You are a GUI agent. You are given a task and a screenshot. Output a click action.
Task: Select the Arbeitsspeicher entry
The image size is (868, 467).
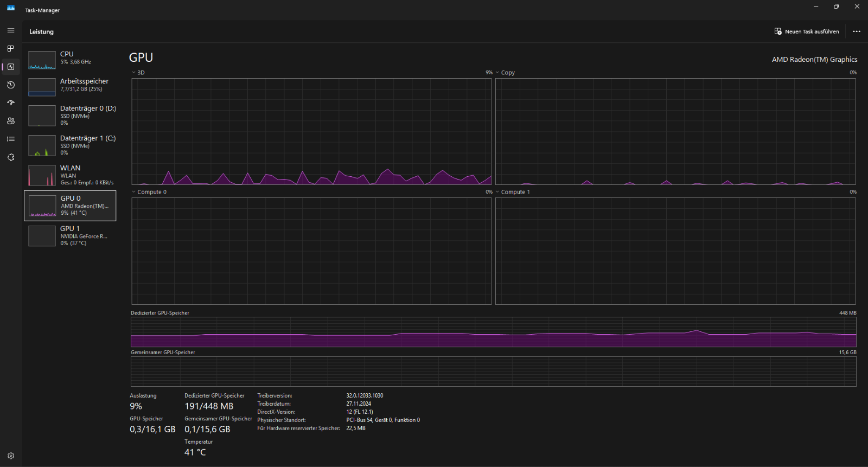[70, 86]
